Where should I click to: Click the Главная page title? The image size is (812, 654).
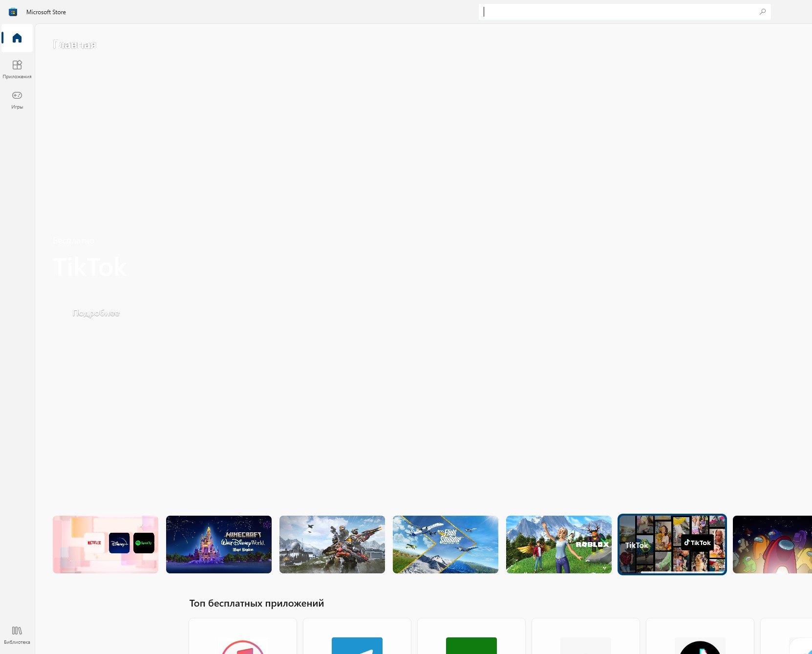[x=75, y=45]
